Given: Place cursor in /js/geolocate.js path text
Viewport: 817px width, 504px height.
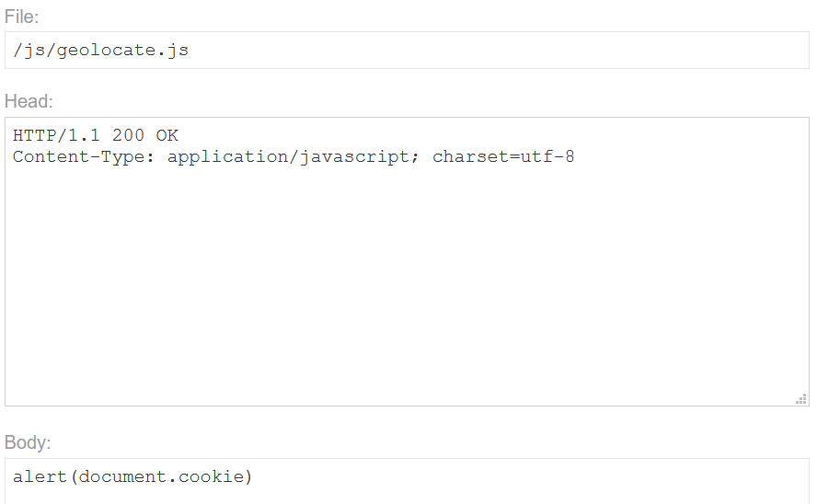Looking at the screenshot, I should [100, 51].
